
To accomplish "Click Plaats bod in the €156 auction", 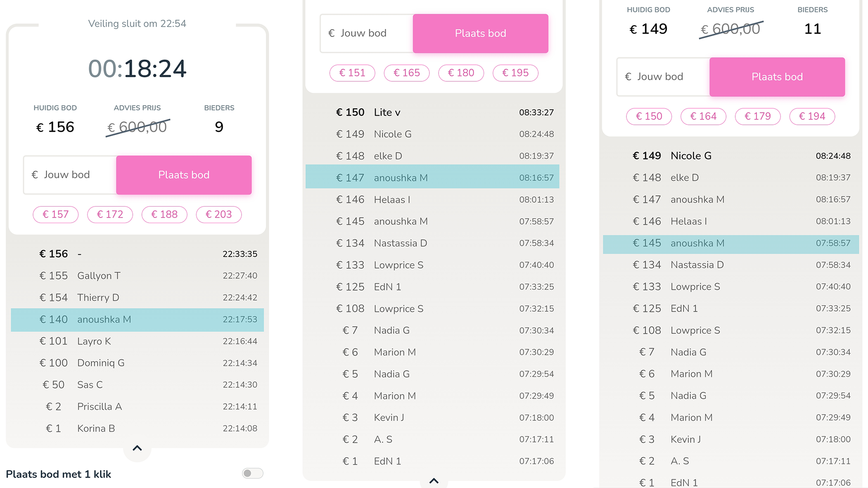I will [184, 175].
